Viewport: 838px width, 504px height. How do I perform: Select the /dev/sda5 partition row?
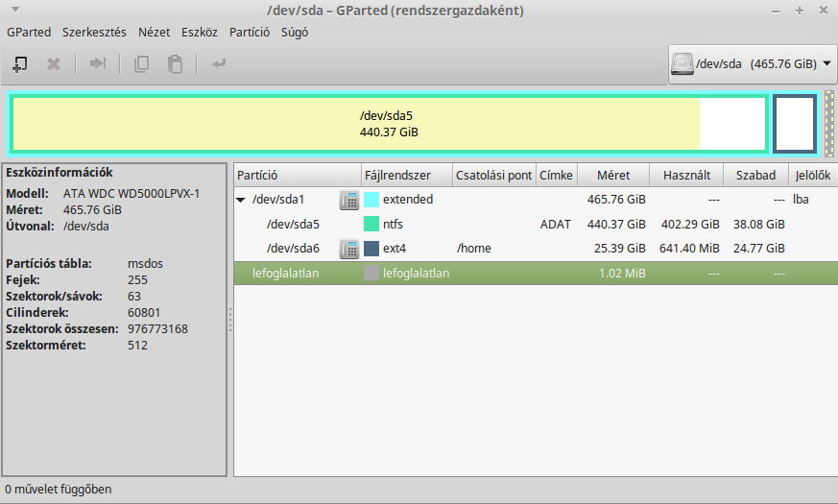pos(536,224)
